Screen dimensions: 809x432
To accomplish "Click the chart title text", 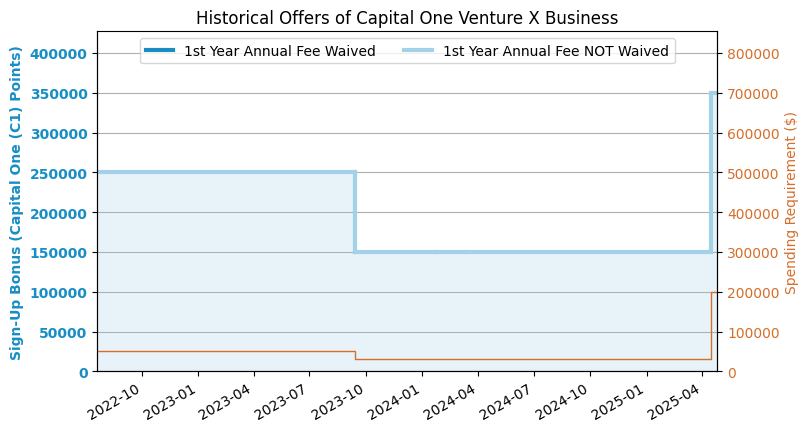I will [406, 18].
